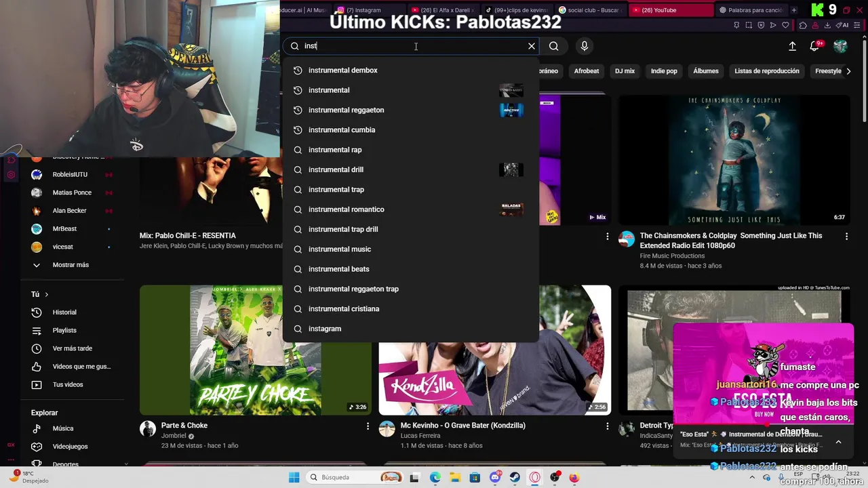Open options menu for Mc Kevinho video
This screenshot has height=488, width=868.
(x=607, y=426)
